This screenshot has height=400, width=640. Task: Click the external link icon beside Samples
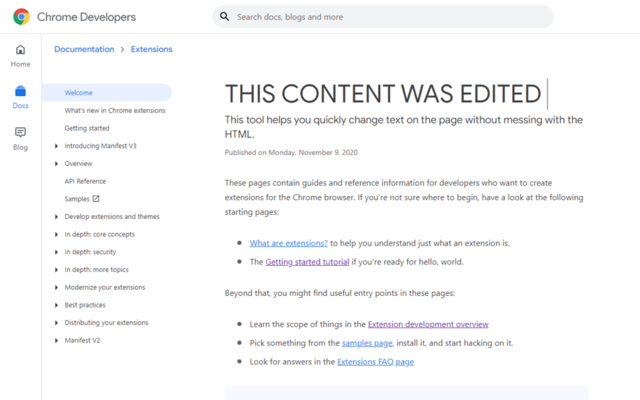pos(96,199)
